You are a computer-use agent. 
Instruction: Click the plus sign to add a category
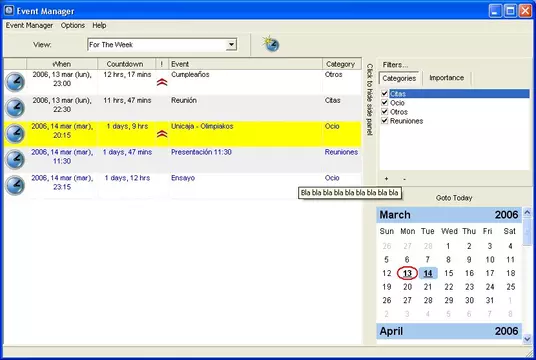(x=386, y=179)
